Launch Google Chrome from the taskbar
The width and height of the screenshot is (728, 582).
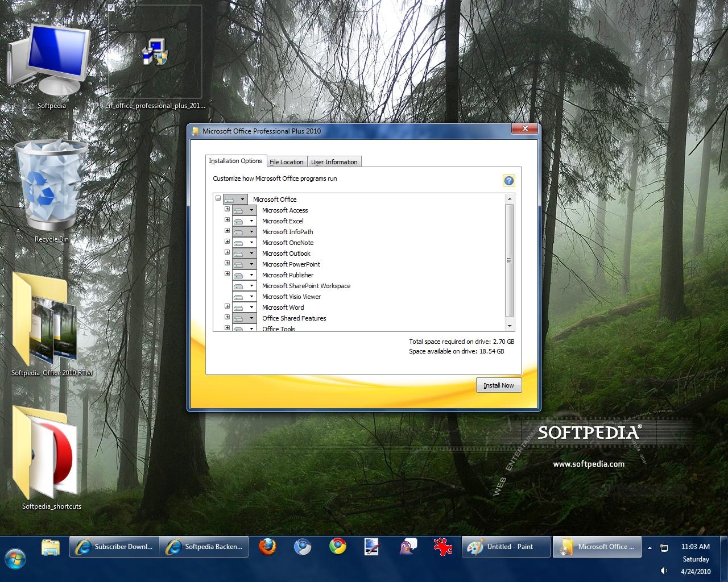pyautogui.click(x=338, y=547)
